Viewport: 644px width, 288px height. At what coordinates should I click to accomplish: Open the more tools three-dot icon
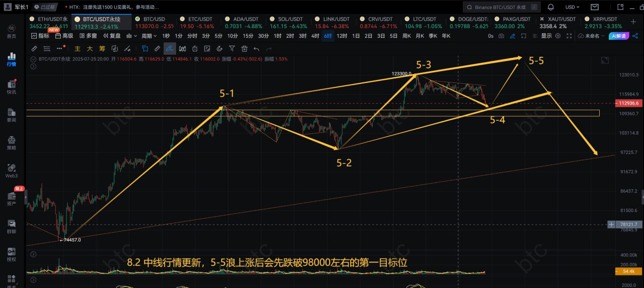[x=60, y=48]
